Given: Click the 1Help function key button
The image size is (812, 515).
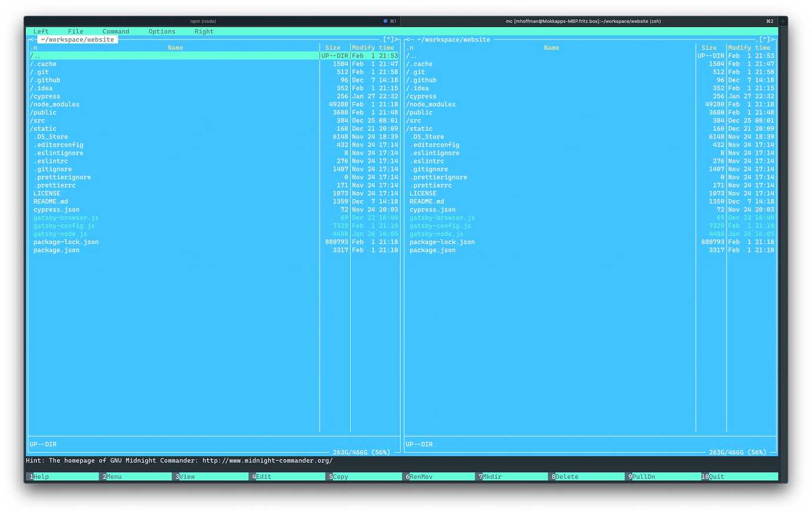Looking at the screenshot, I should (62, 477).
